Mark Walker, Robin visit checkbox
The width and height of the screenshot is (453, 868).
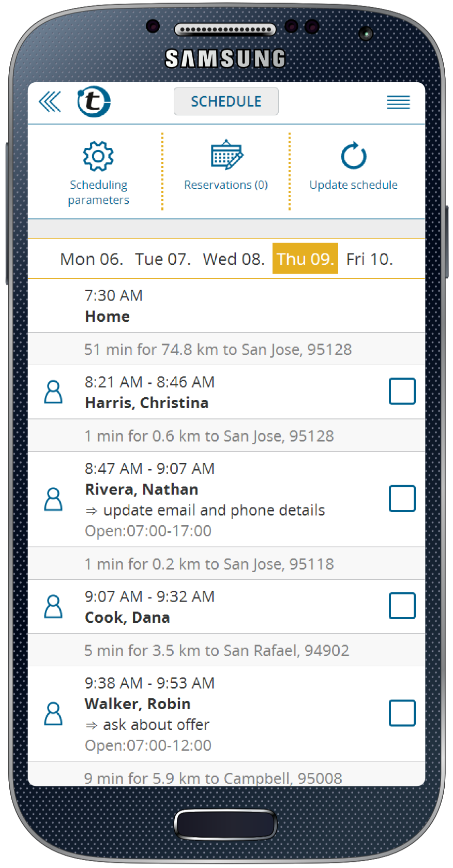pyautogui.click(x=402, y=713)
